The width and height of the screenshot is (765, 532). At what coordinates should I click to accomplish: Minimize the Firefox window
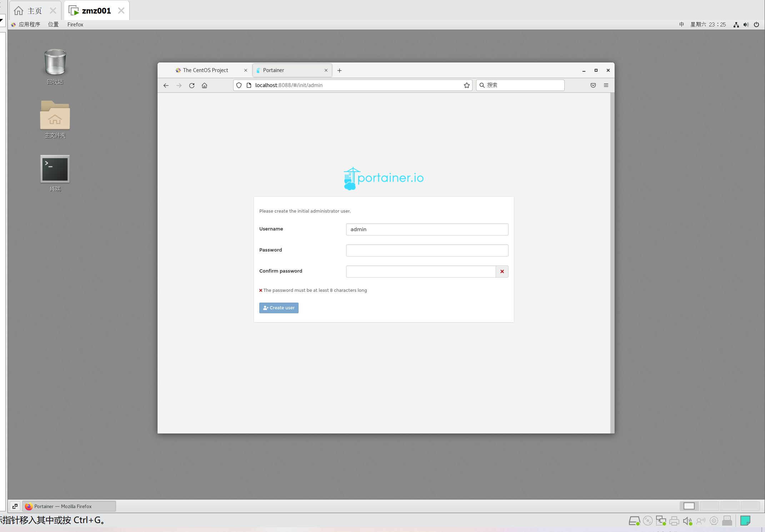[x=584, y=71]
